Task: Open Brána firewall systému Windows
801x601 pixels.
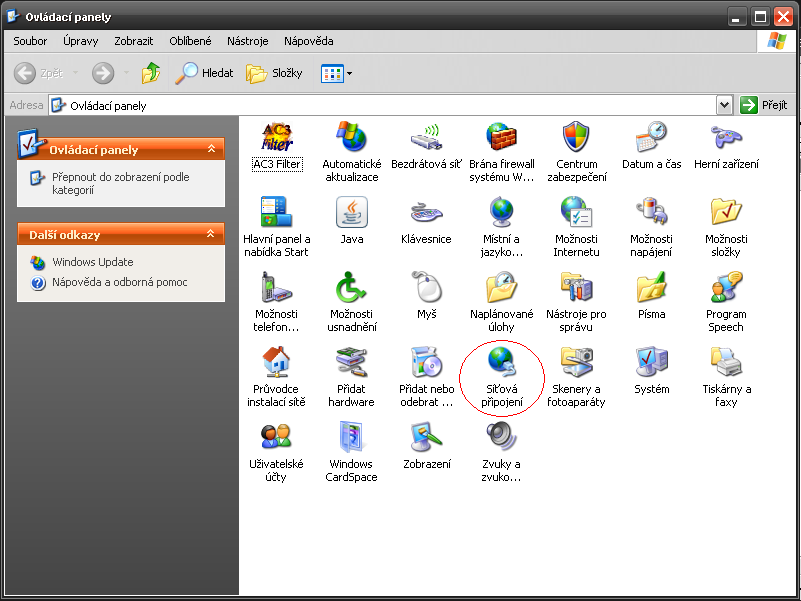Action: pyautogui.click(x=501, y=137)
